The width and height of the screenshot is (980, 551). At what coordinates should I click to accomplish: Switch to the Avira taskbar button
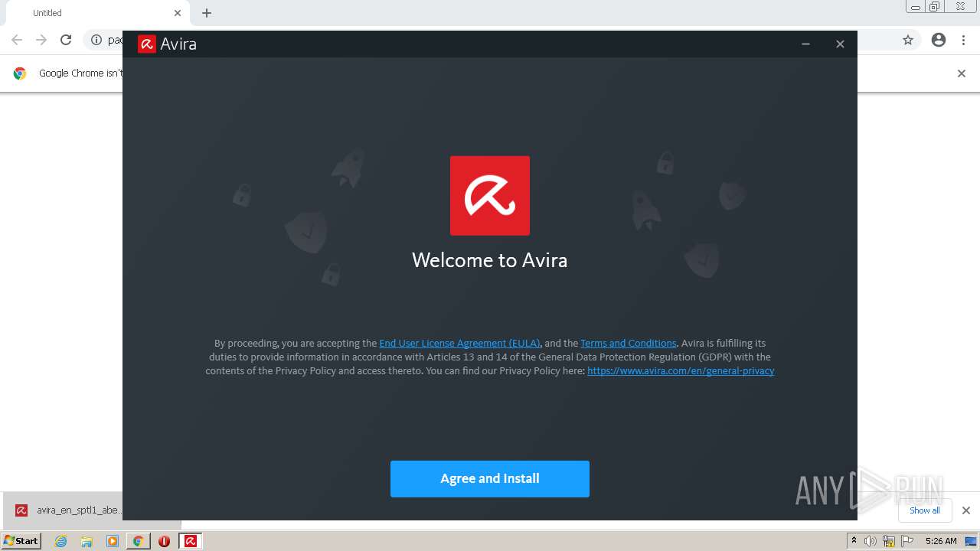[191, 541]
